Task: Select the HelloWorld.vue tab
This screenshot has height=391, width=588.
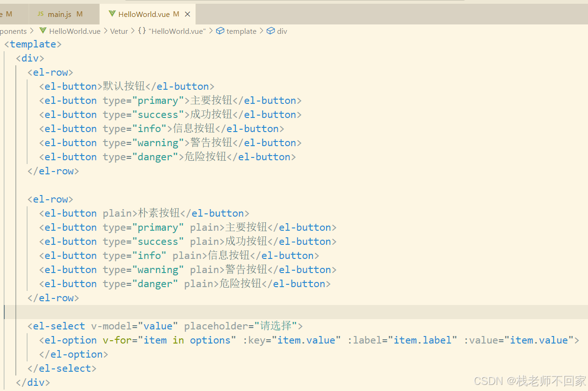Action: click(145, 14)
